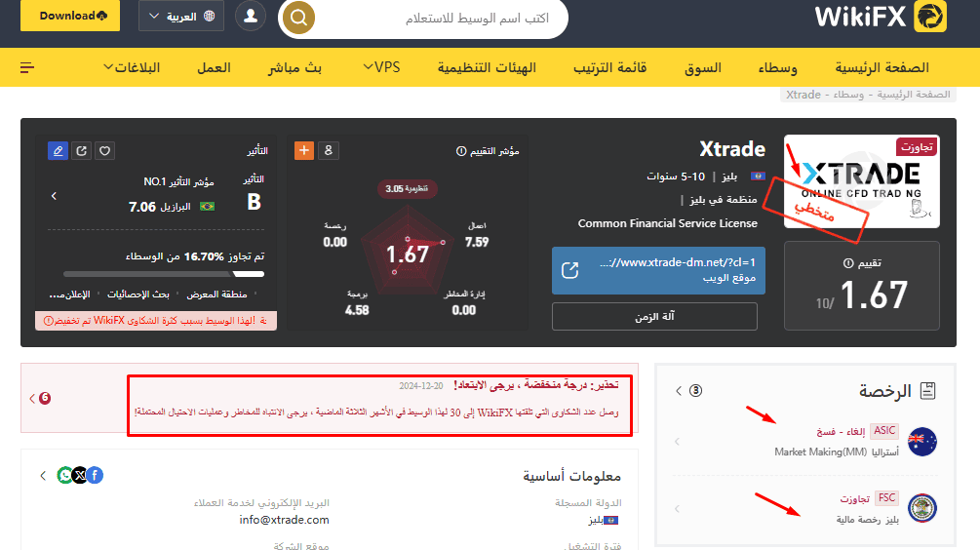Expand the VPS dropdown menu
The width and height of the screenshot is (980, 550).
click(381, 67)
